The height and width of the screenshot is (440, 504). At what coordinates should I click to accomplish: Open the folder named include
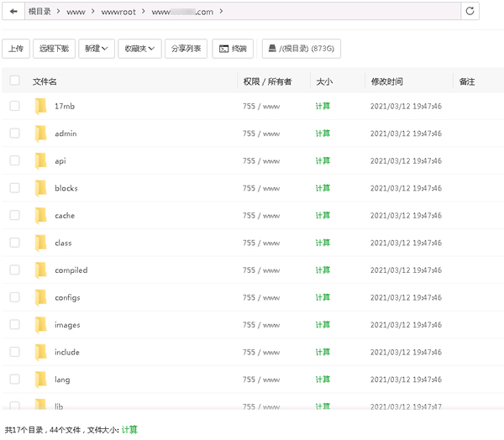pyautogui.click(x=67, y=352)
